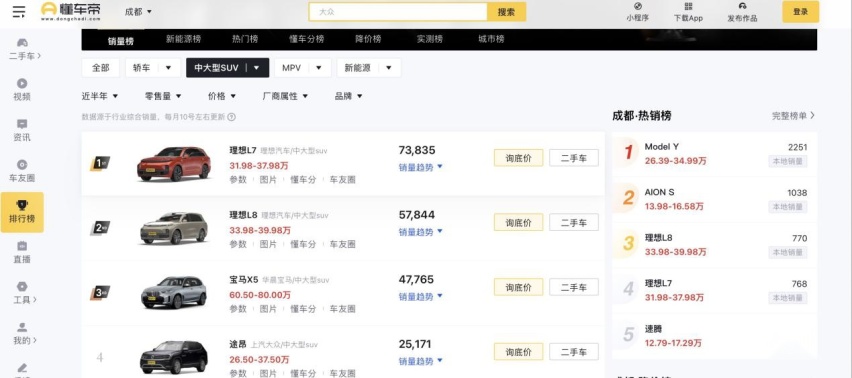Open 车友圈 in the sidebar
This screenshot has width=852, height=378.
tap(22, 171)
